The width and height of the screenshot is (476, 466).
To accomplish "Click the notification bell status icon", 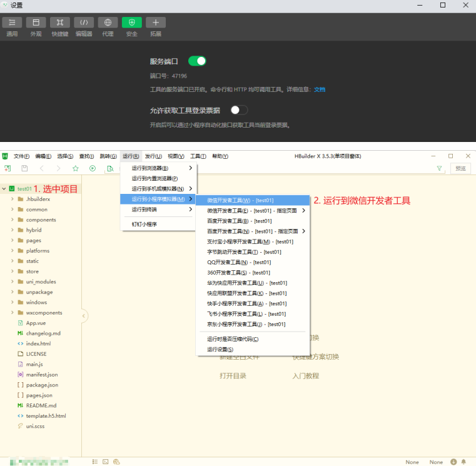I will 463,462.
